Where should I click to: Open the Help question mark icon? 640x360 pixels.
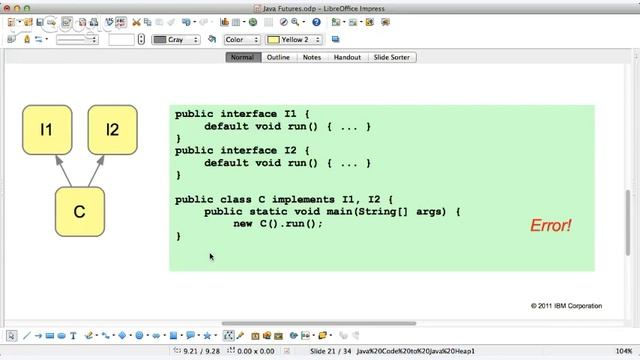316,22
